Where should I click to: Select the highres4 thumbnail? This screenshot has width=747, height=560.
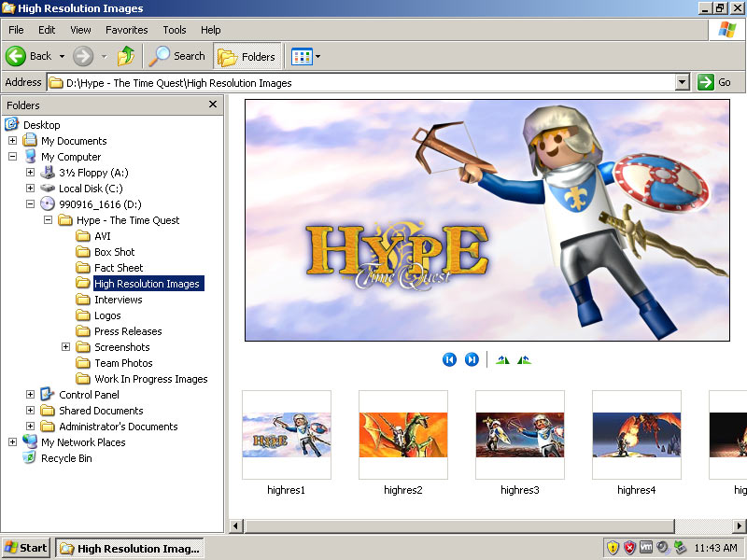[637, 435]
